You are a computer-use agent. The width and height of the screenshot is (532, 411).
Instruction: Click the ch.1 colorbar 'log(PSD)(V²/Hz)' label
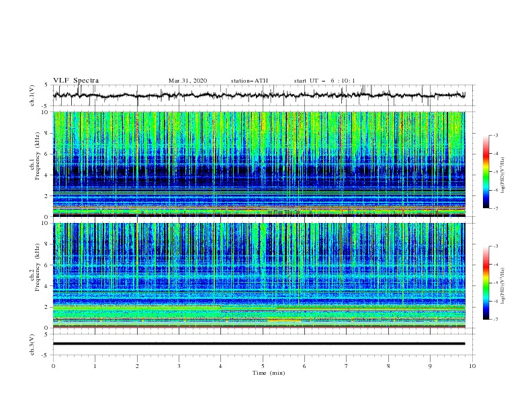[503, 175]
